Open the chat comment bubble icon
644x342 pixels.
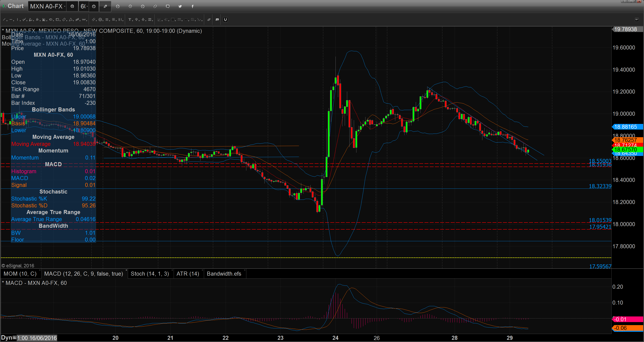168,6
